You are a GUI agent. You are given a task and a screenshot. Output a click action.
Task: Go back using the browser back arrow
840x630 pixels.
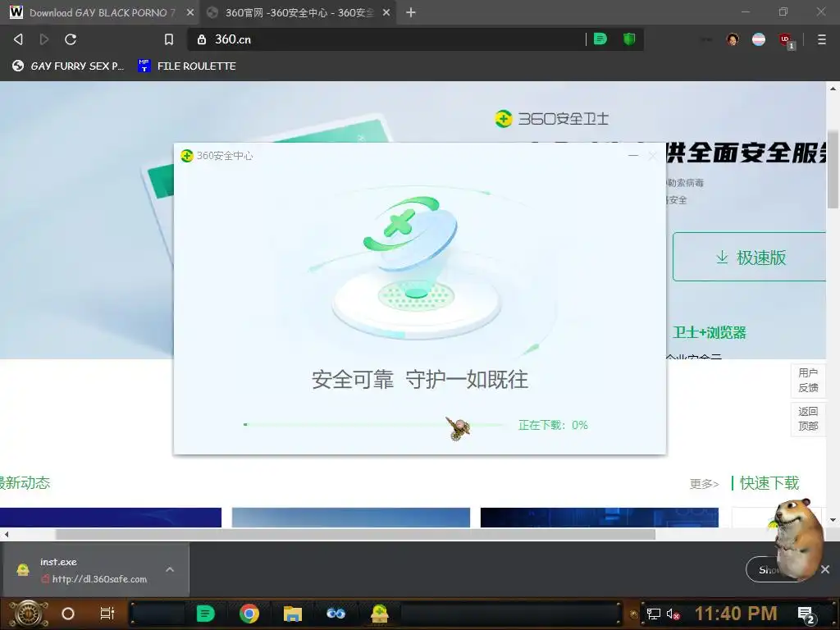coord(18,39)
